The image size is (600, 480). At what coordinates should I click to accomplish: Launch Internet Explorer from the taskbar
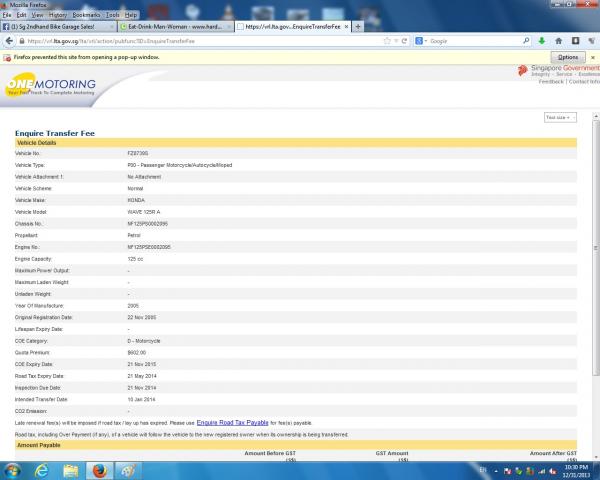[41, 470]
